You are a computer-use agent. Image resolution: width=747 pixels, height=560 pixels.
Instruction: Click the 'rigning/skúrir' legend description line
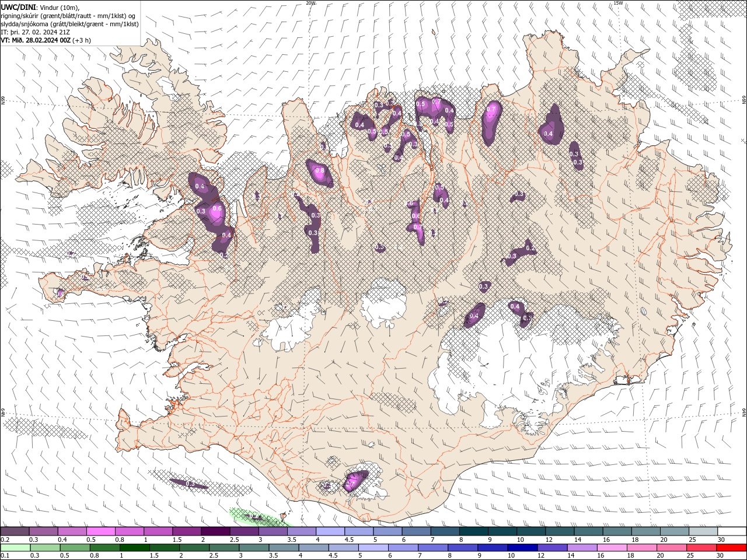[x=69, y=15]
